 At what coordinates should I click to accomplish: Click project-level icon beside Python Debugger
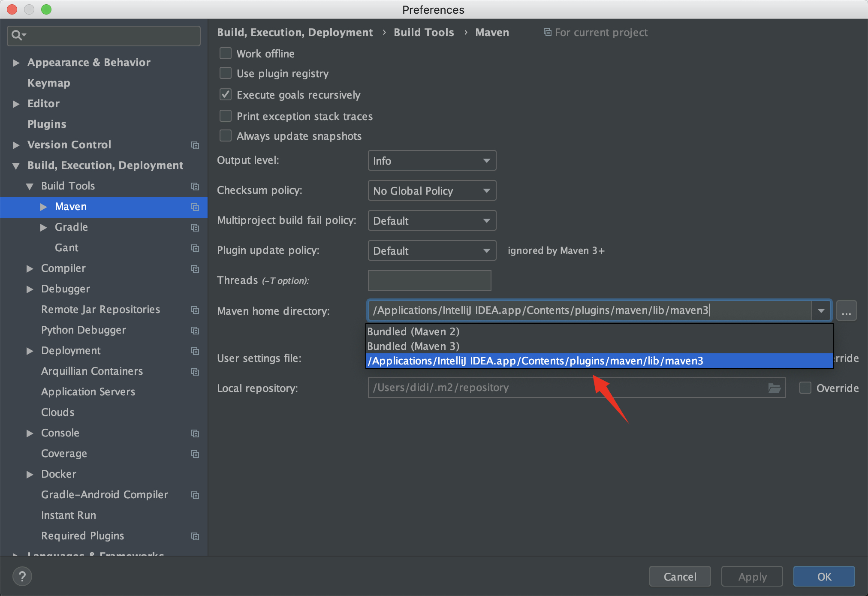[195, 331]
